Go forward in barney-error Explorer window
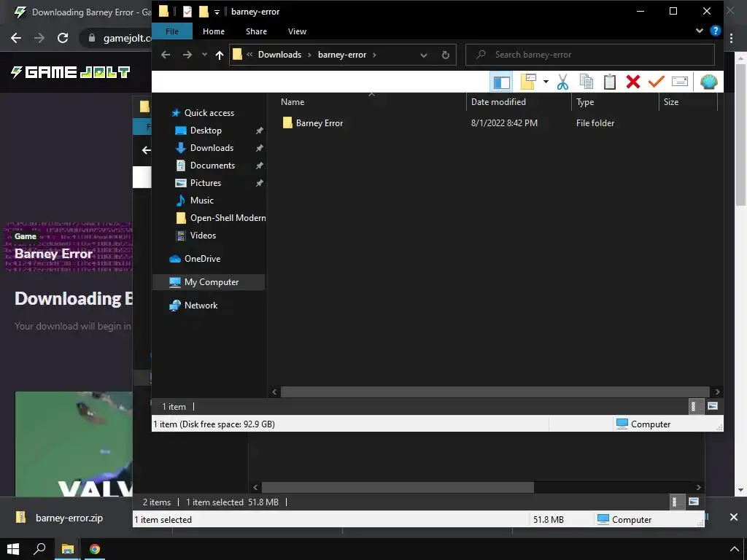This screenshot has height=560, width=747. [187, 55]
